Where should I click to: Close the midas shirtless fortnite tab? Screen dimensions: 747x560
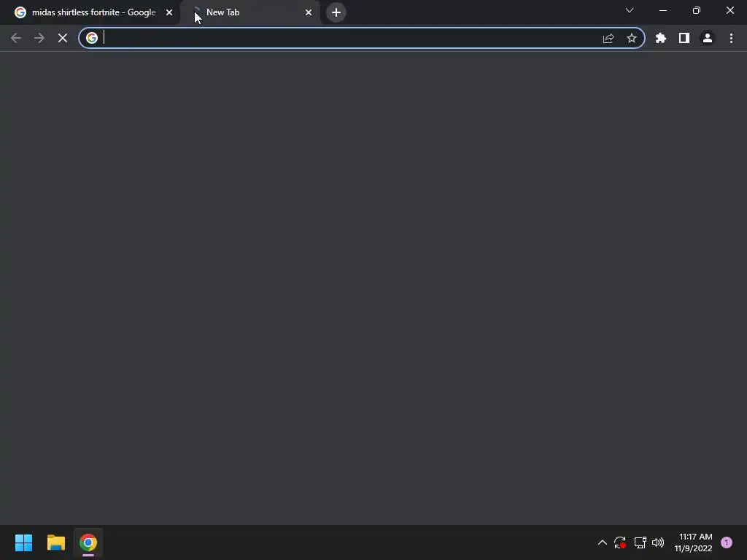click(169, 12)
